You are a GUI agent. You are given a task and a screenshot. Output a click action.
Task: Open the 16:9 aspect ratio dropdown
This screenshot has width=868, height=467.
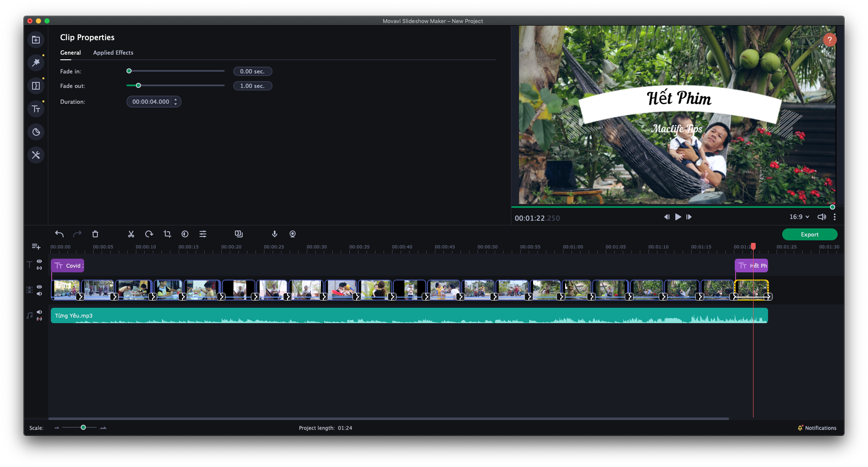(798, 217)
